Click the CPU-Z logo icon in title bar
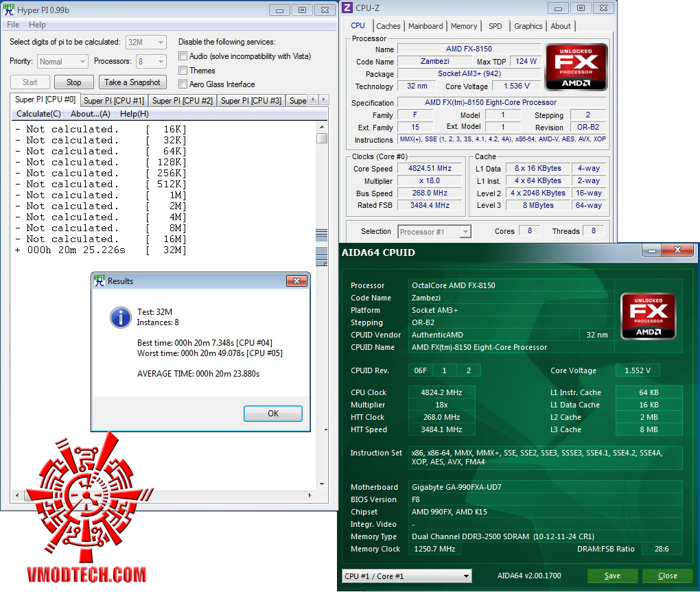This screenshot has height=592, width=700. (x=348, y=8)
